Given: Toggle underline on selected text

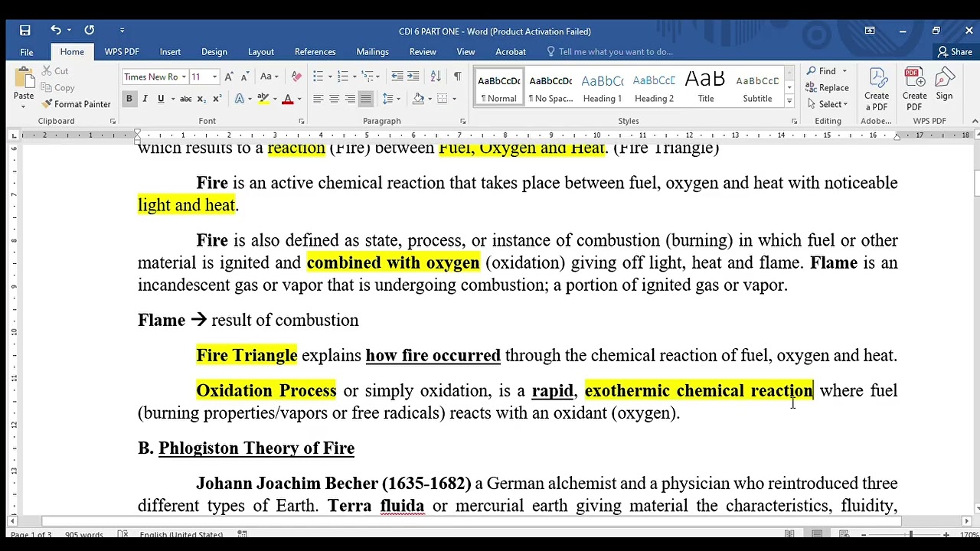Looking at the screenshot, I should tap(160, 99).
